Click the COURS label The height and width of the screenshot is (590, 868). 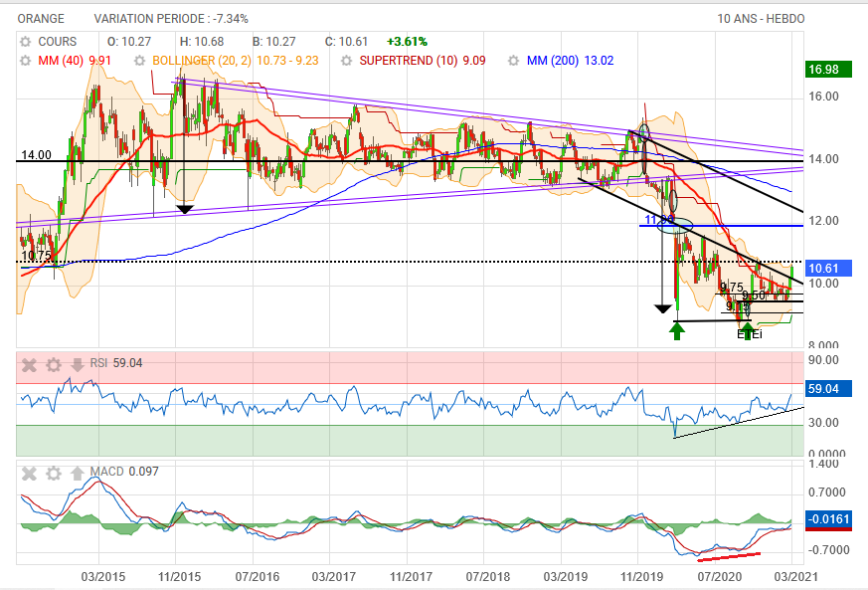(x=58, y=42)
